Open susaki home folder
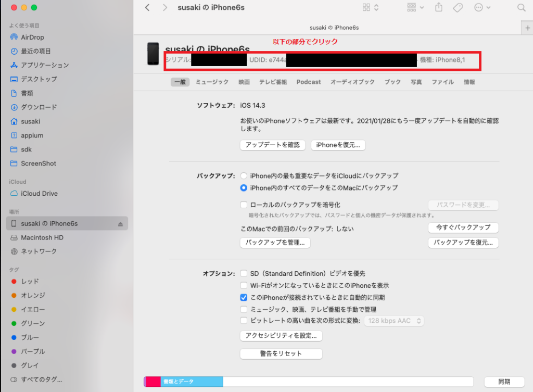533x392 pixels. point(30,121)
